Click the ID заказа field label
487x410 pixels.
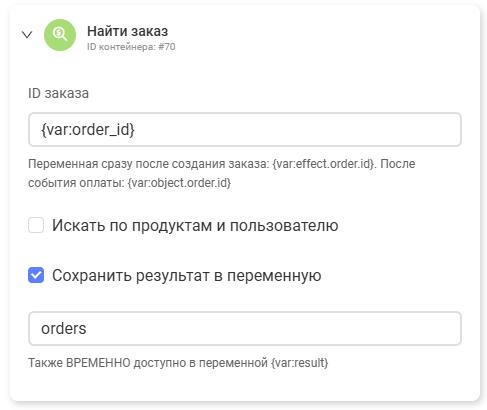[x=58, y=93]
